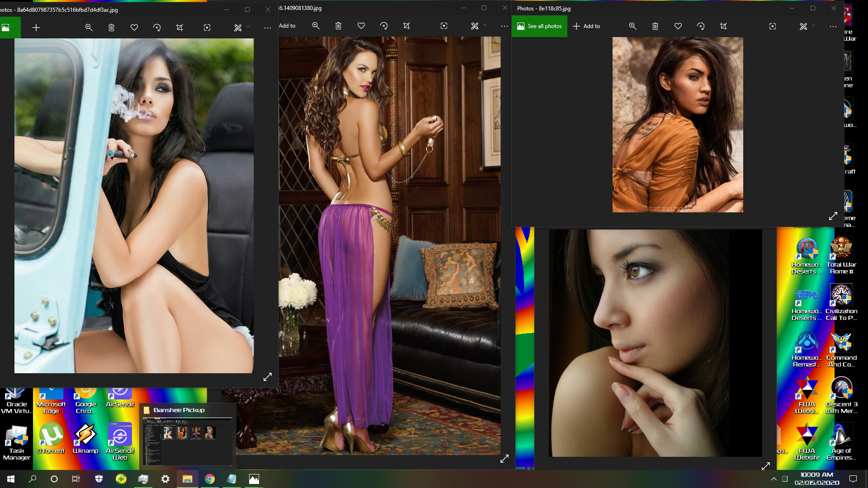Enter fullscreen in the 8a64d807 photo window

(x=268, y=377)
